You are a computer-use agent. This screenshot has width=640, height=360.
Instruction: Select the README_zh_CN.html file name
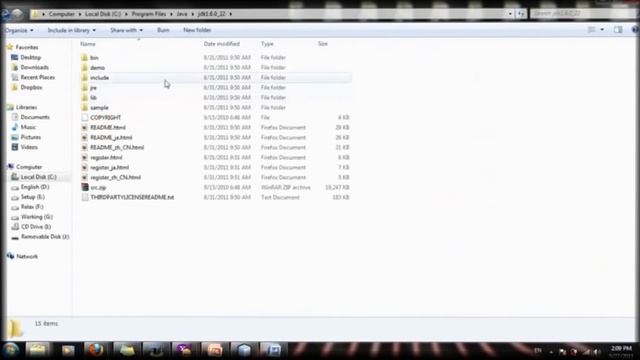click(117, 147)
